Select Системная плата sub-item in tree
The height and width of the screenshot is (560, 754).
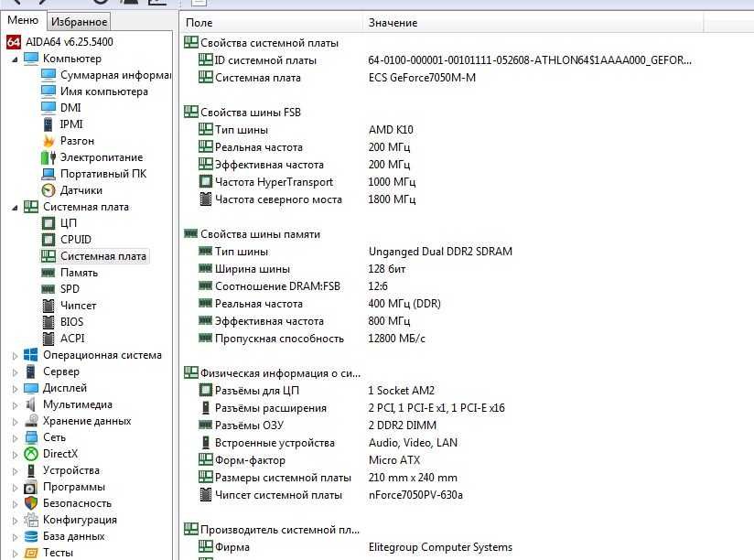tap(102, 256)
